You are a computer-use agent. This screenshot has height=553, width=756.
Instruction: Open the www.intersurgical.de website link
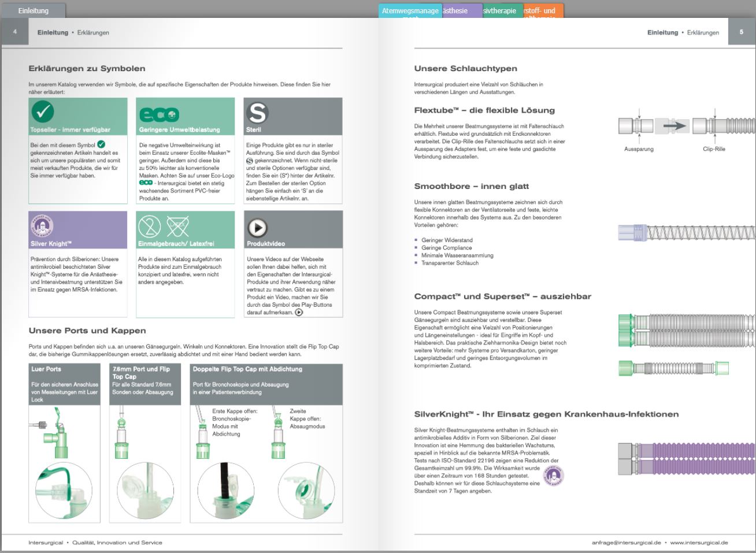point(699,543)
